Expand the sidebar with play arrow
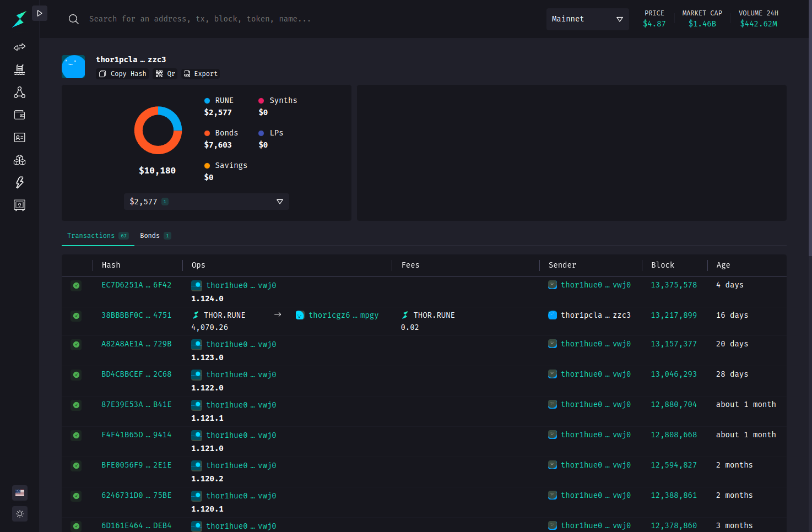 point(40,13)
